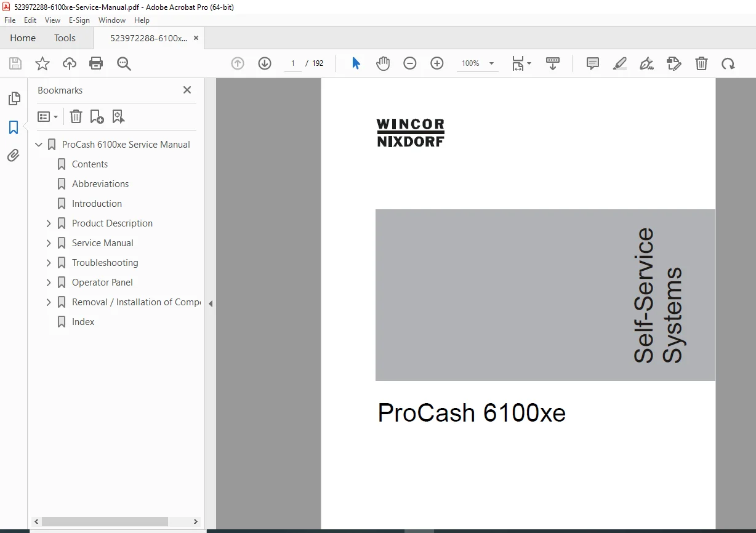Screen dimensions: 756x533
Task: Jump to the Index bookmark
Action: pyautogui.click(x=83, y=322)
